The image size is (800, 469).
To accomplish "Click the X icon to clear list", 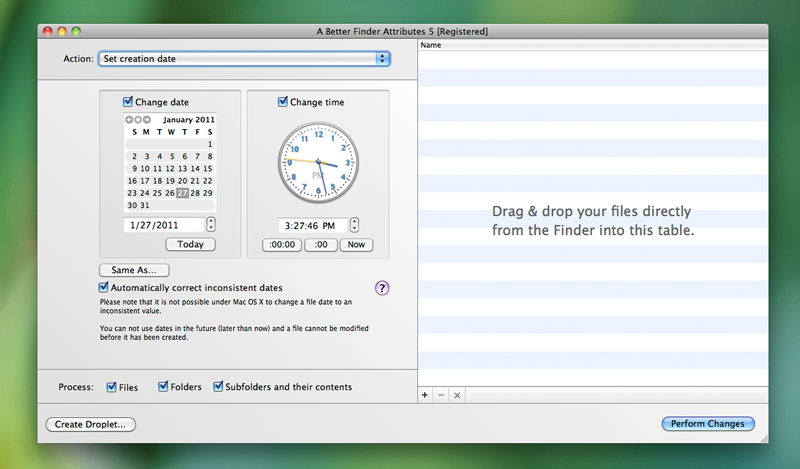I will click(x=457, y=395).
